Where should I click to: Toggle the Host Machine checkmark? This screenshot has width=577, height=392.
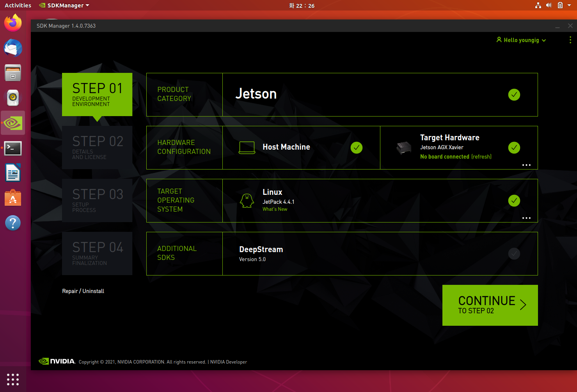[x=357, y=148]
